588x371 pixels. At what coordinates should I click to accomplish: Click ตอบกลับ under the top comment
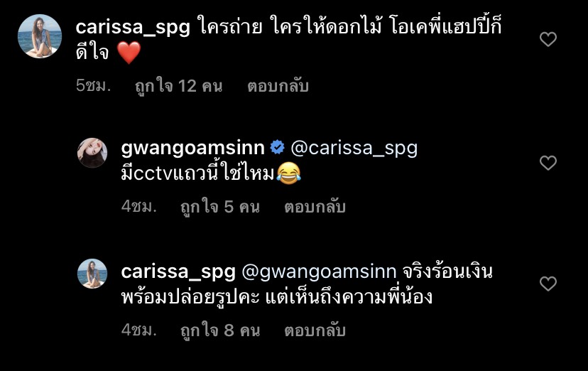pyautogui.click(x=278, y=86)
